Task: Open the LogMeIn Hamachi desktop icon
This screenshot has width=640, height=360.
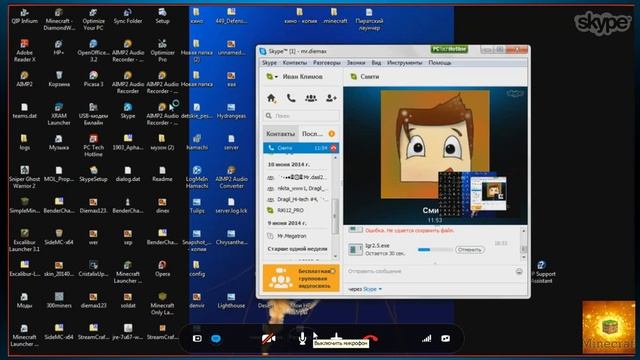Action: point(197,177)
